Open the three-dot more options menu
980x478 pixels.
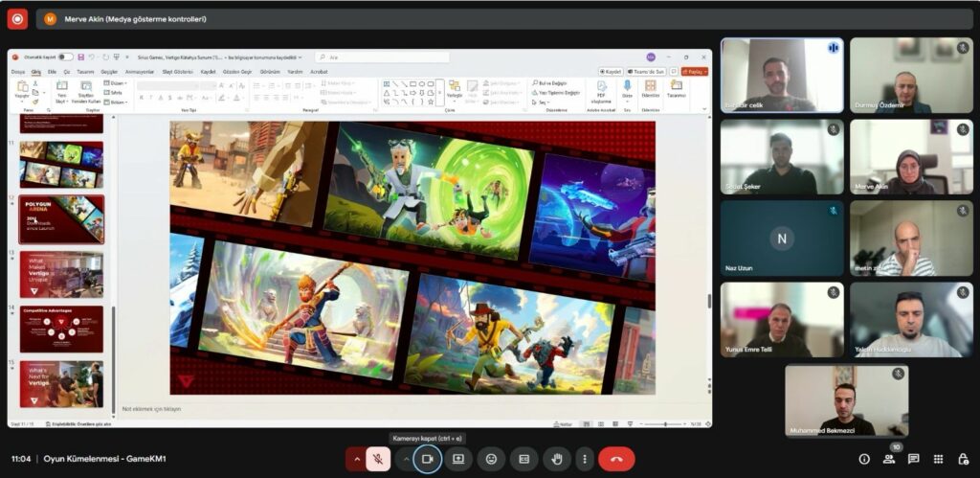(585, 459)
